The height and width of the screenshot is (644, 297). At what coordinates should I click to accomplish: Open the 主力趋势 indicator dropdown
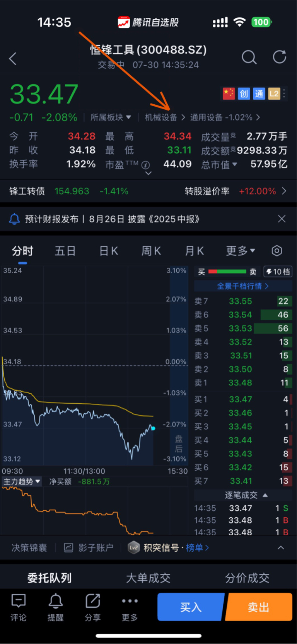click(22, 481)
